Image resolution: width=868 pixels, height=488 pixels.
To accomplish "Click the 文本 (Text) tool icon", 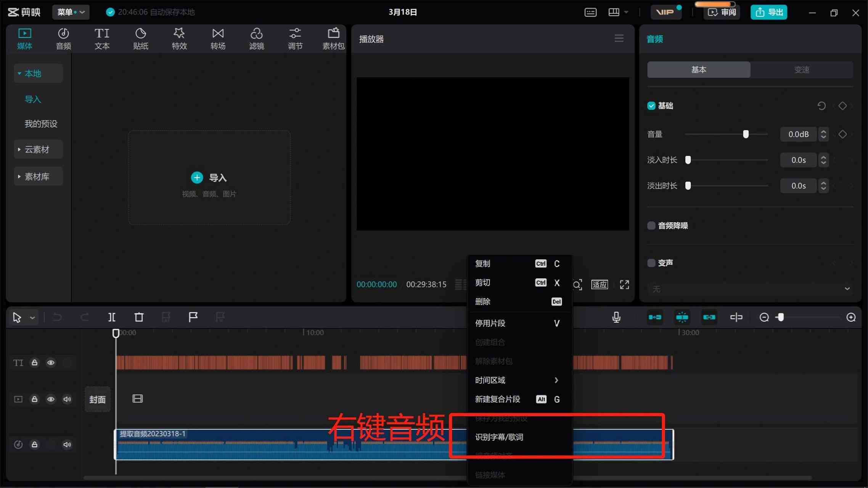I will tap(101, 37).
